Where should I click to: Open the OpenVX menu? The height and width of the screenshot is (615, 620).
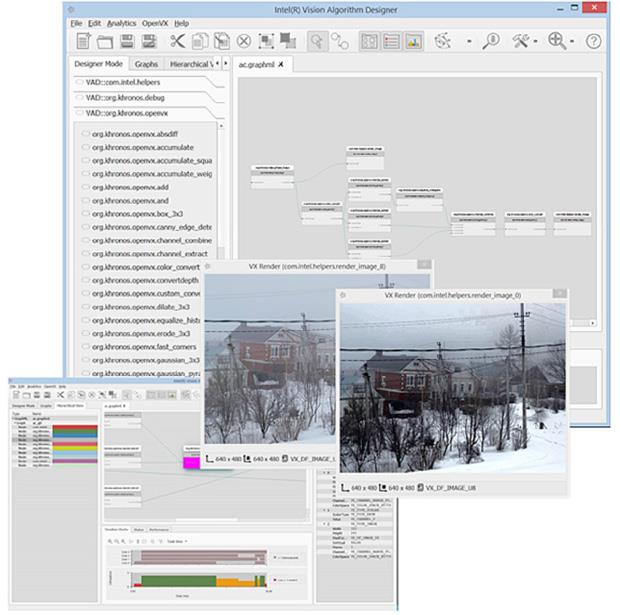154,22
